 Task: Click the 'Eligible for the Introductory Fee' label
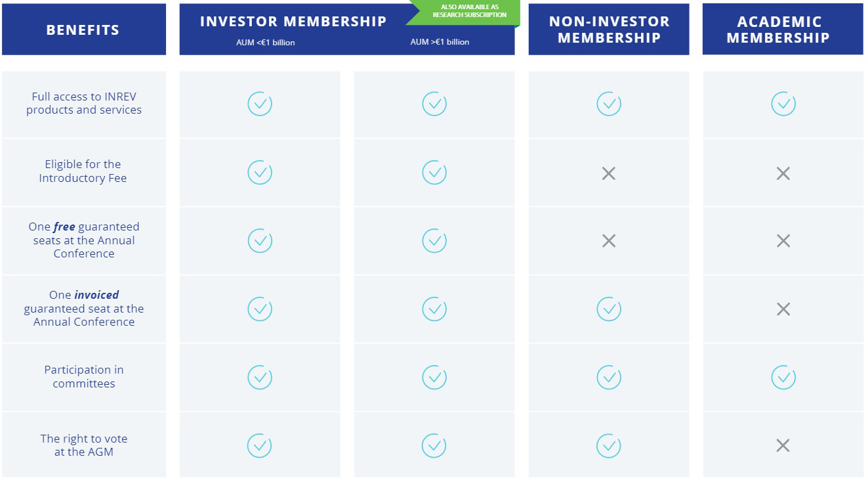coord(83,171)
